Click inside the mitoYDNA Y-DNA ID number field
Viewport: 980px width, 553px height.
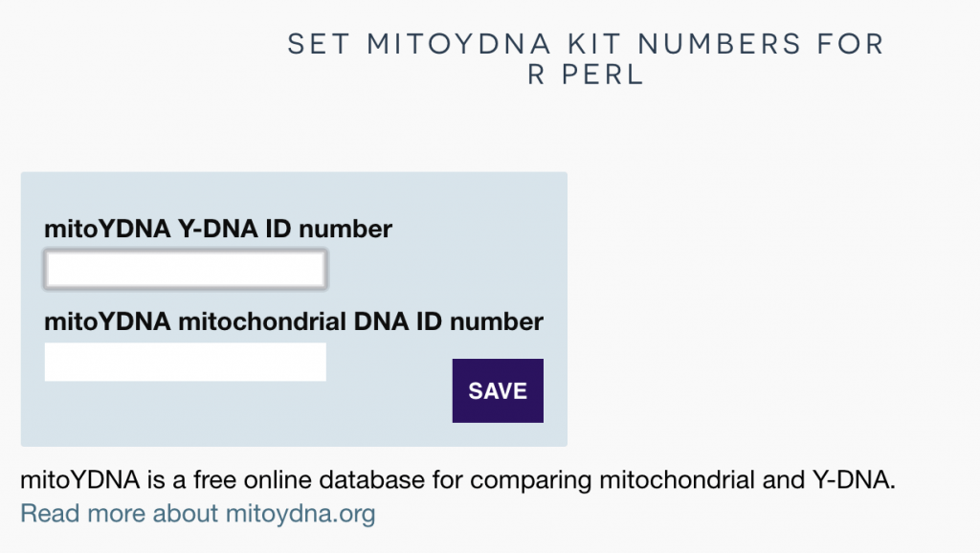point(184,268)
